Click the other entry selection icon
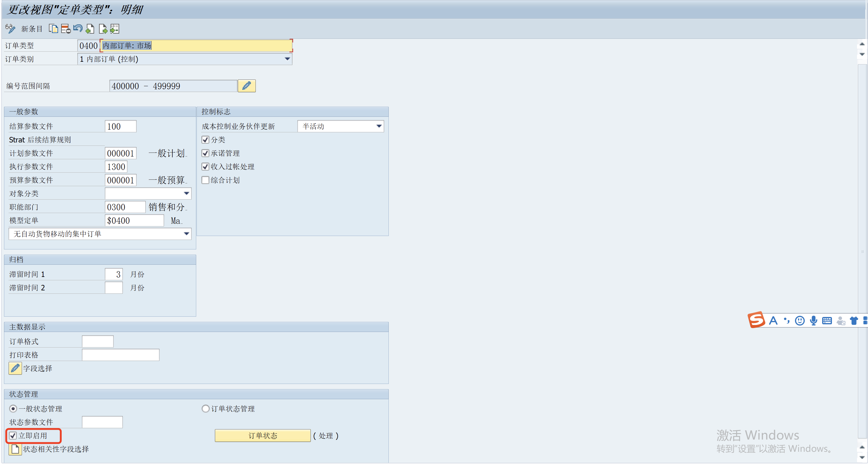 point(115,29)
